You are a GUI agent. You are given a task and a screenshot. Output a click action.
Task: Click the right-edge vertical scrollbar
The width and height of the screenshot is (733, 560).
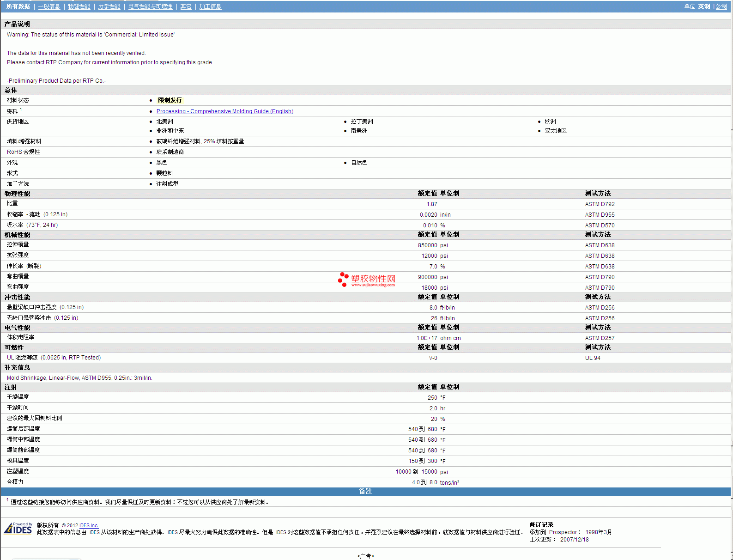click(x=731, y=277)
